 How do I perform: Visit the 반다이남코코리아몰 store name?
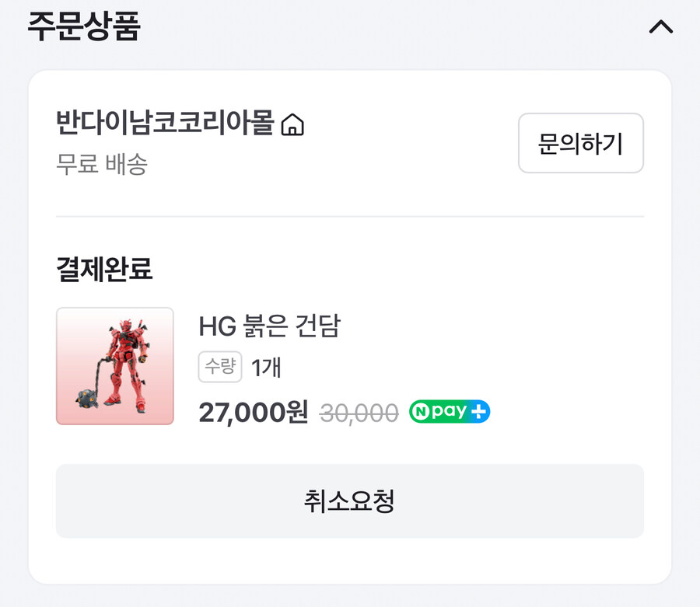166,124
